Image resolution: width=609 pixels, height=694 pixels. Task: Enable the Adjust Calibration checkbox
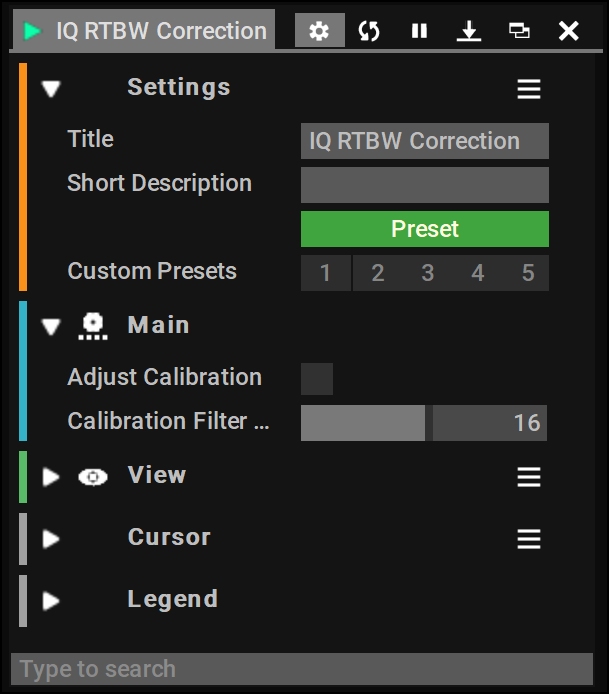317,379
